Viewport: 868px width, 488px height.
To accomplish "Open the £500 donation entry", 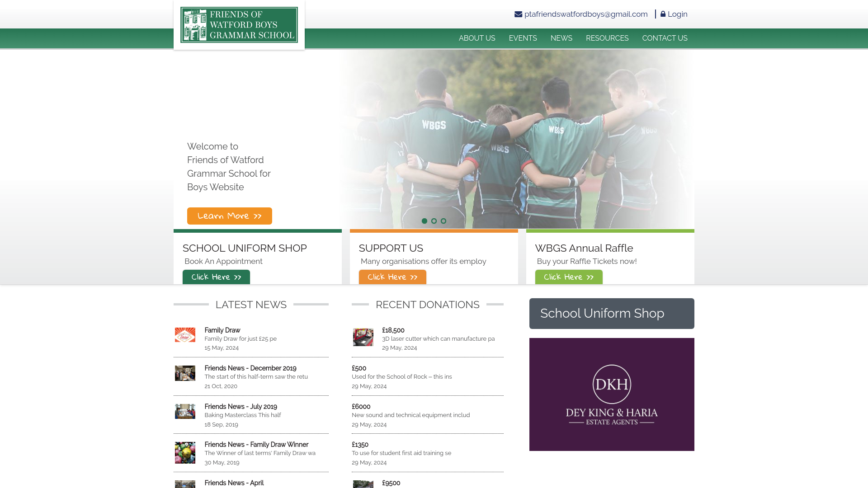I will pos(359,368).
